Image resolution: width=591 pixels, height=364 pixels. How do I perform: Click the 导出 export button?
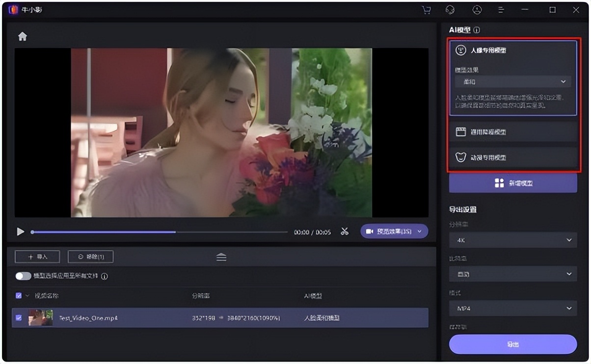point(512,344)
